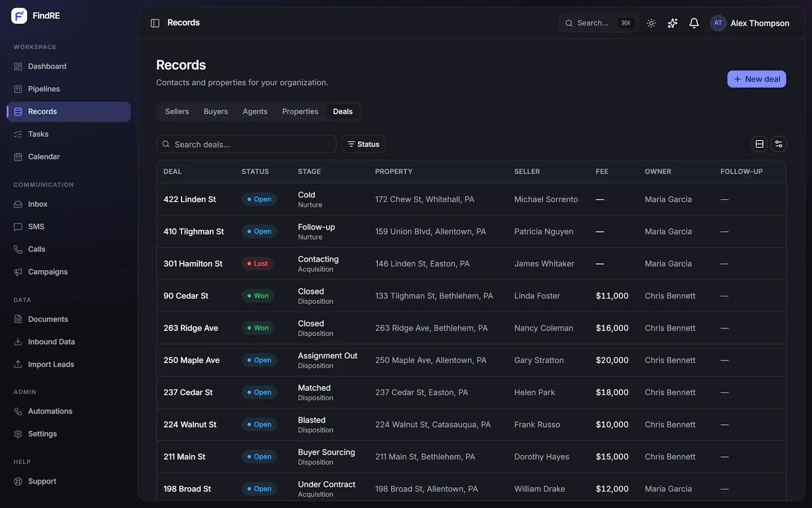The height and width of the screenshot is (508, 812).
Task: Open the 224 Walnut St deal
Action: coord(190,425)
